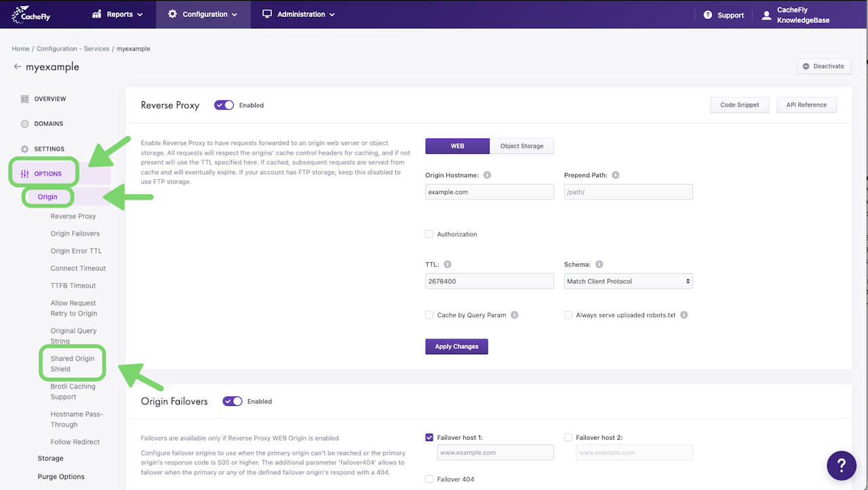The width and height of the screenshot is (868, 490).
Task: Check Cache by Query Param checkbox
Action: 429,315
